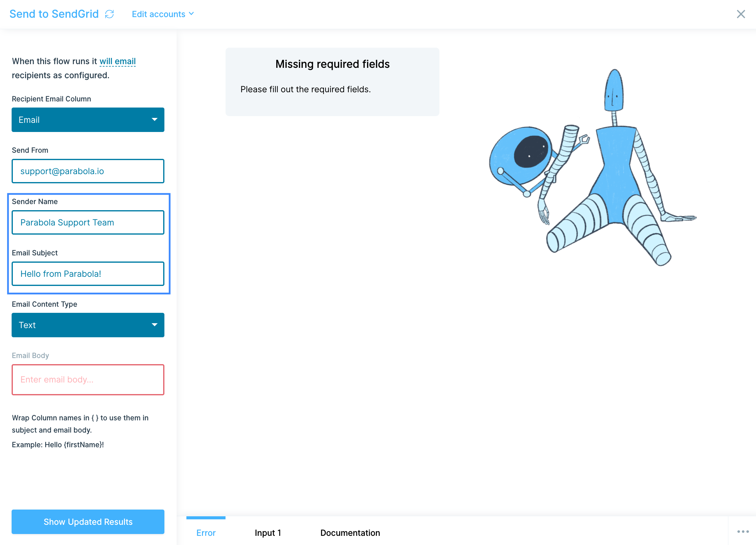Click the empty Email Body field
Viewport: 756px width, 545px height.
coord(88,379)
